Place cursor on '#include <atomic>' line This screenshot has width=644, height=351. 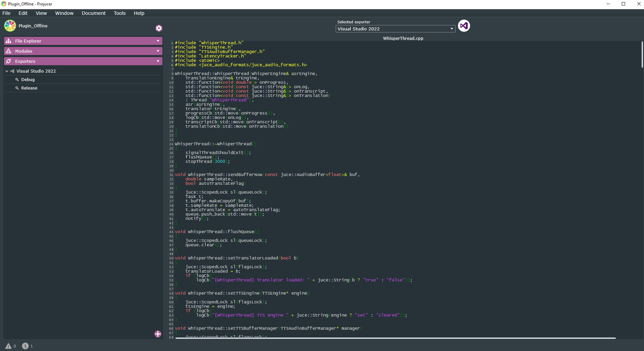(x=197, y=60)
